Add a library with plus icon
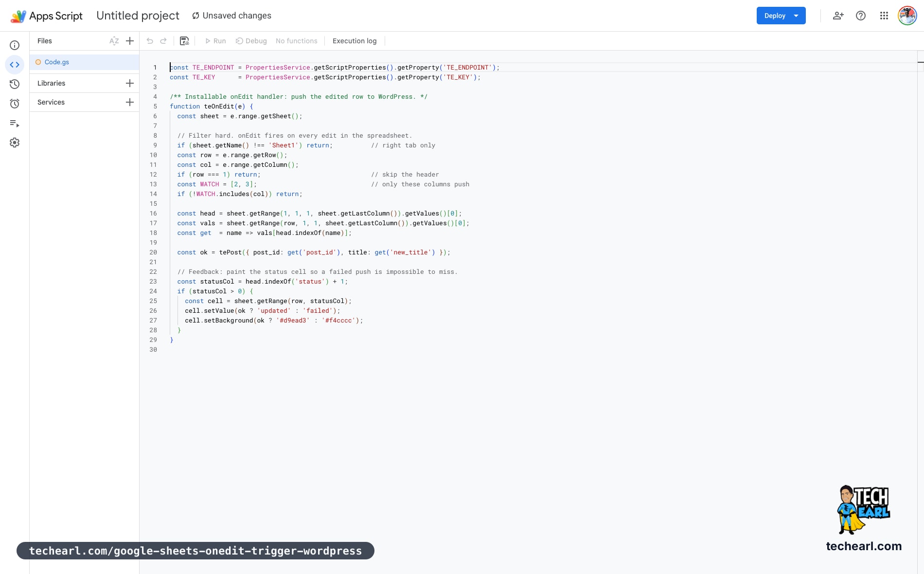 (x=130, y=83)
